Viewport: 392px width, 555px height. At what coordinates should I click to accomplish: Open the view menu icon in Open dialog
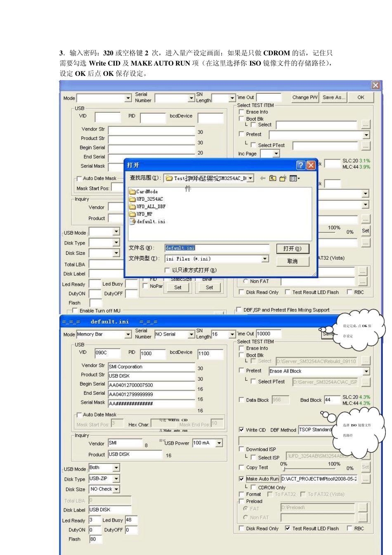click(295, 178)
